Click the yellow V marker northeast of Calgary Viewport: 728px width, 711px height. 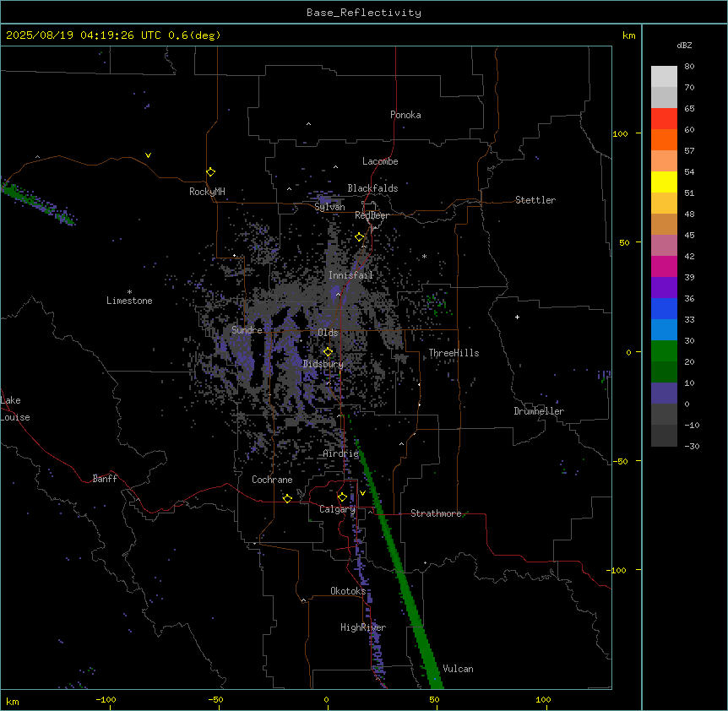coord(362,493)
